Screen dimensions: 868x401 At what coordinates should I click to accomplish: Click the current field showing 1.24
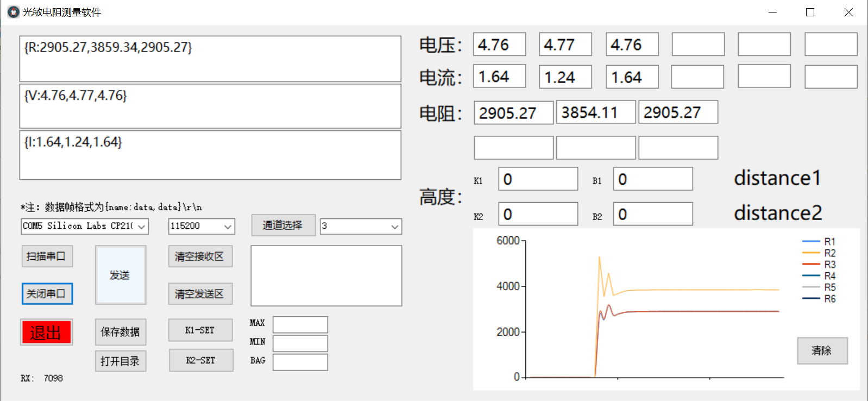click(565, 77)
